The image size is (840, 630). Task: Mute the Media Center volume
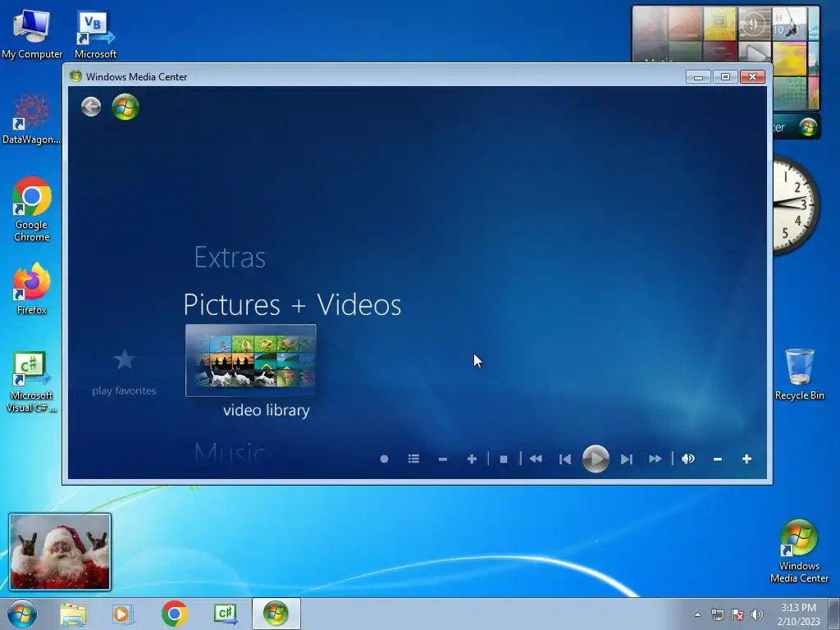tap(688, 459)
